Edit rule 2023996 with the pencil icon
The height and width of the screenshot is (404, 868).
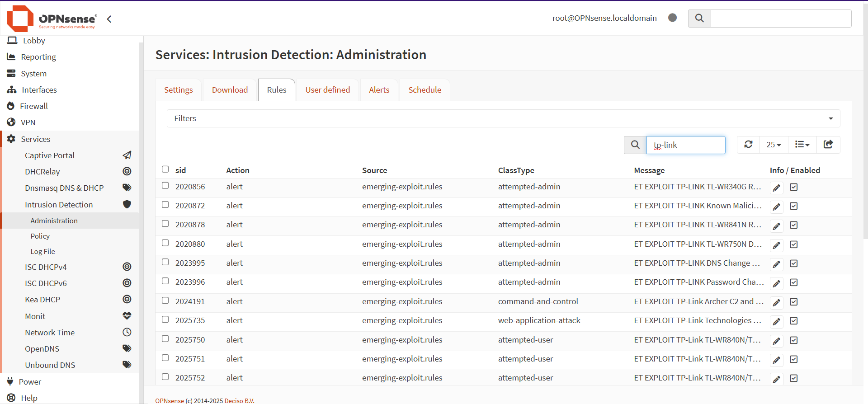pos(777,283)
